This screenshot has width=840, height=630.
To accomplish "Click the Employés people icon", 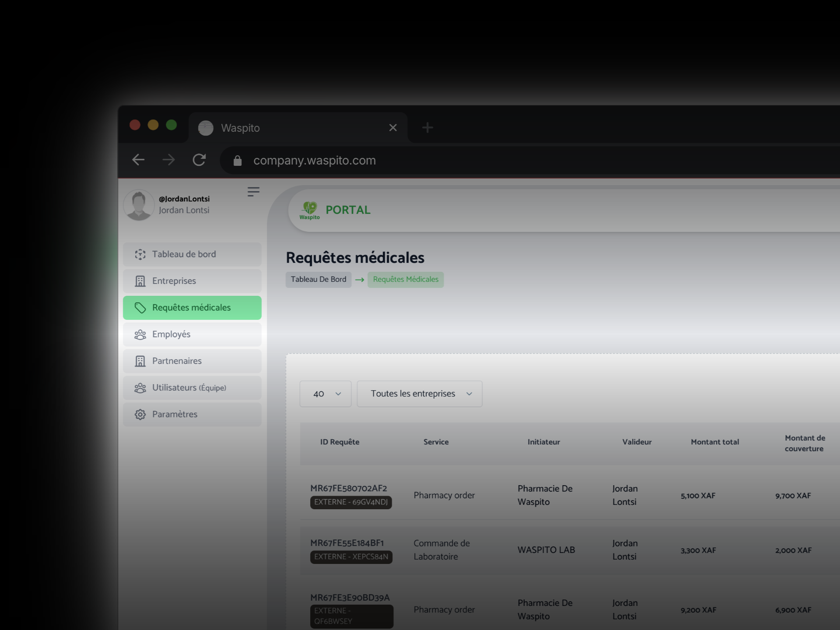I will 140,335.
